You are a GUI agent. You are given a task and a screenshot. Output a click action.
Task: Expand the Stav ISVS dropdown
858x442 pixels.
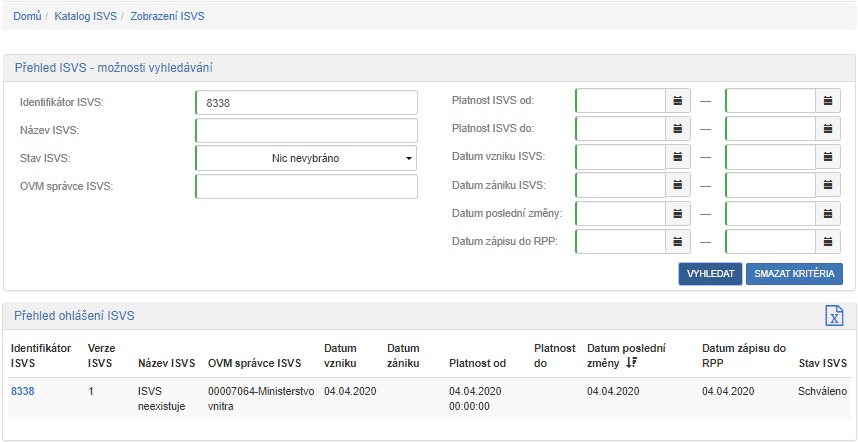[306, 158]
